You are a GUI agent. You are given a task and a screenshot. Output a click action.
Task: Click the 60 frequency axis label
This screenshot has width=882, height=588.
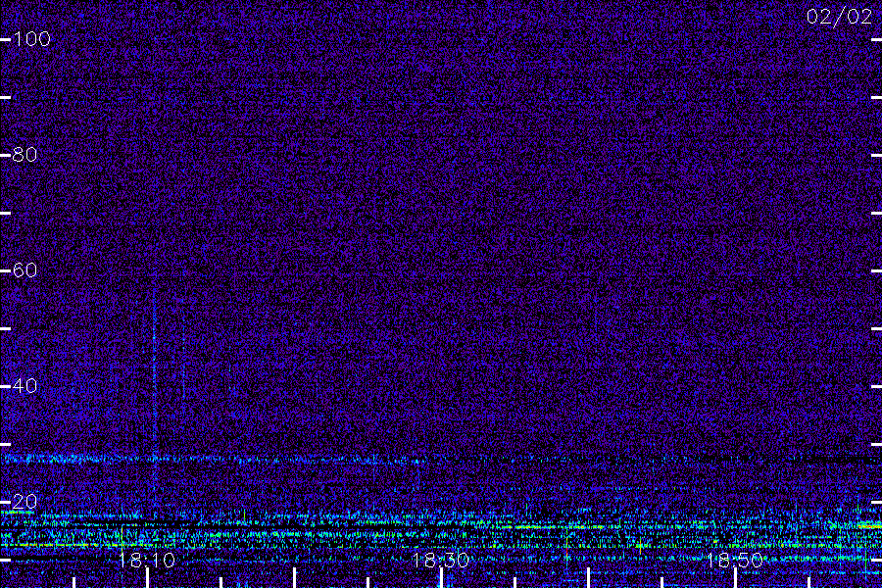pos(24,270)
